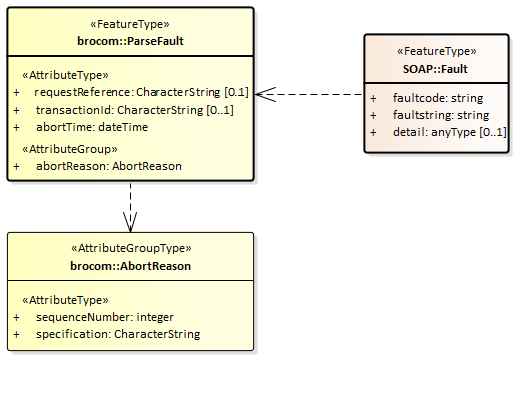
Task: Click the plus icon beside faultcode
Action: [373, 98]
